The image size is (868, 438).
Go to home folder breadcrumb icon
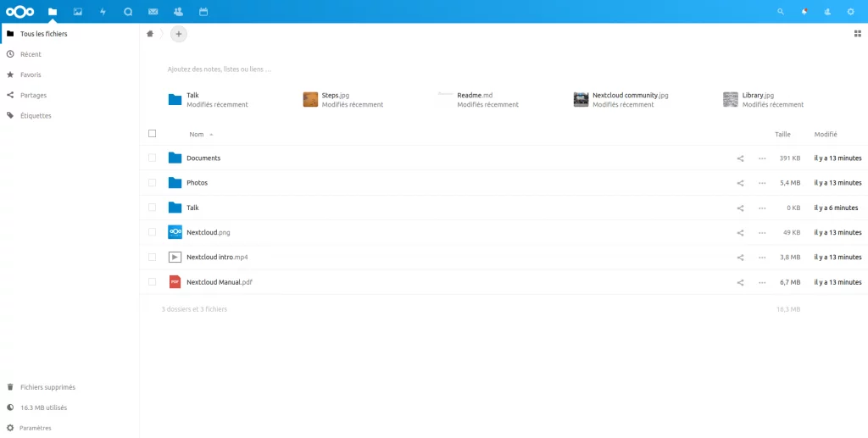pyautogui.click(x=149, y=34)
